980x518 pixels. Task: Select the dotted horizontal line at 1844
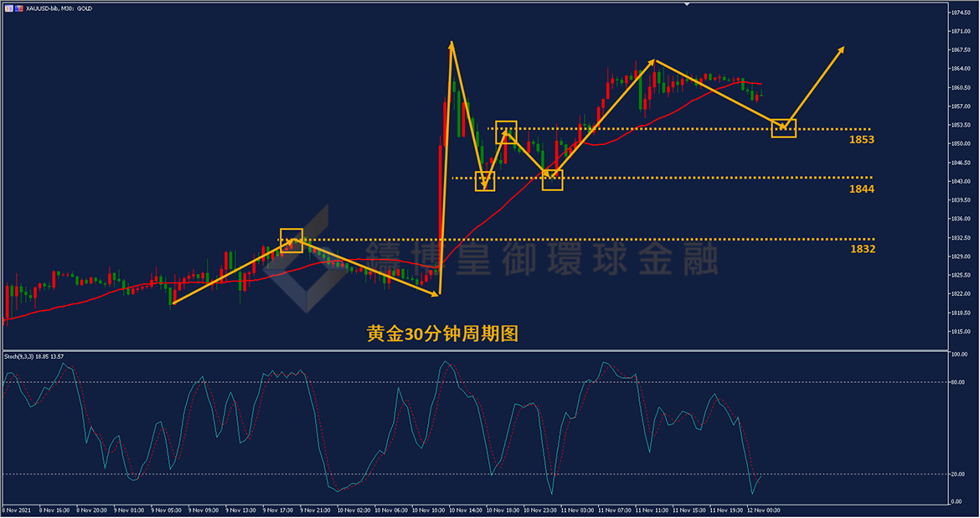(x=663, y=178)
